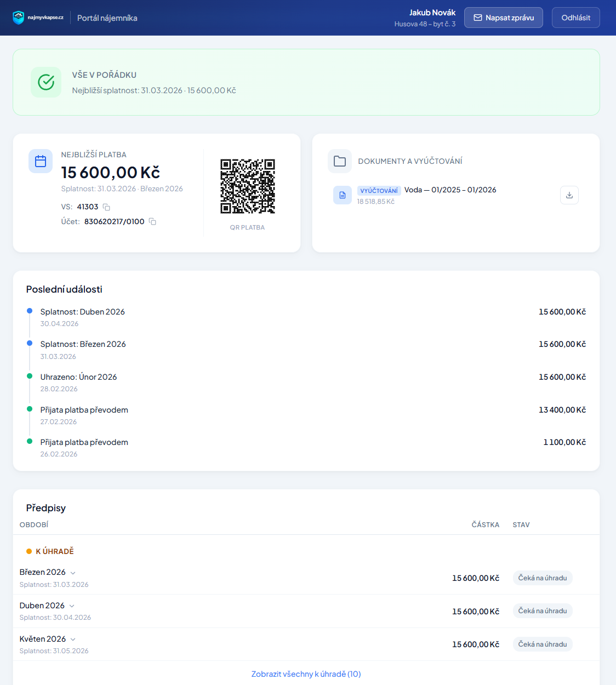Image resolution: width=616 pixels, height=685 pixels.
Task: Expand the Březen 2026 předpis row
Action: tap(73, 573)
